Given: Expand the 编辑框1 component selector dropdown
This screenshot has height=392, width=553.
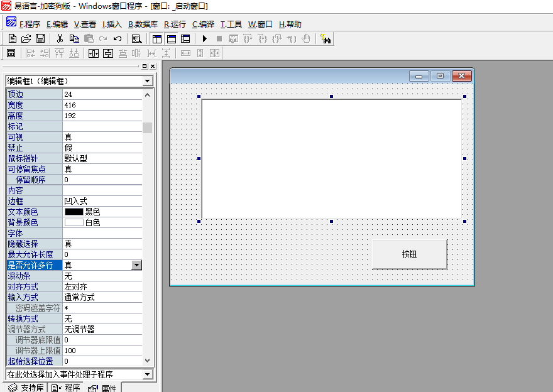Looking at the screenshot, I should [x=148, y=81].
